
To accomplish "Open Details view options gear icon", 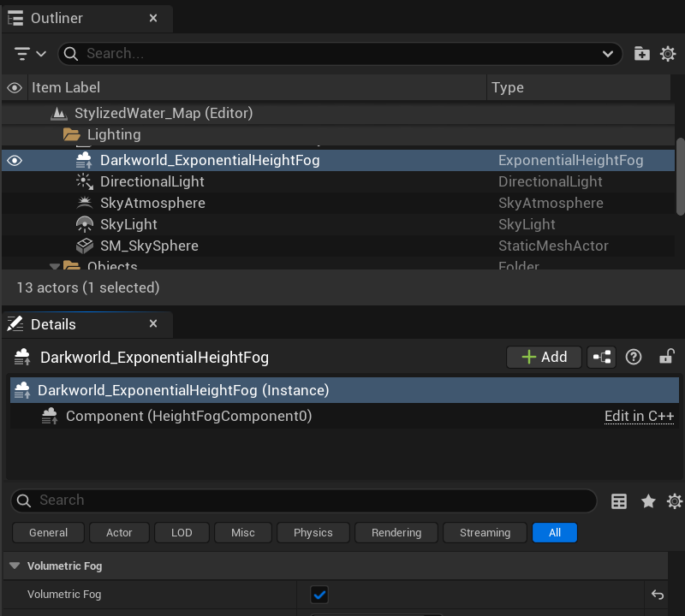I will pyautogui.click(x=674, y=501).
